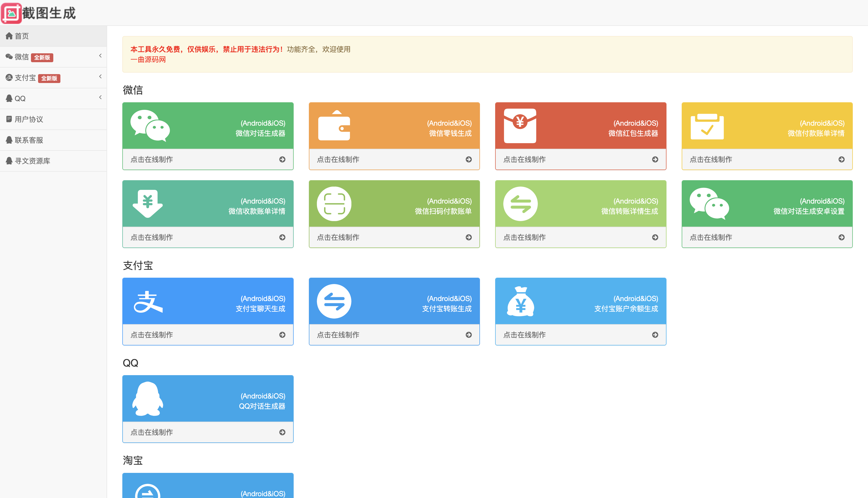Click the 截图生成 logo icon
This screenshot has height=498, width=868.
(x=11, y=13)
